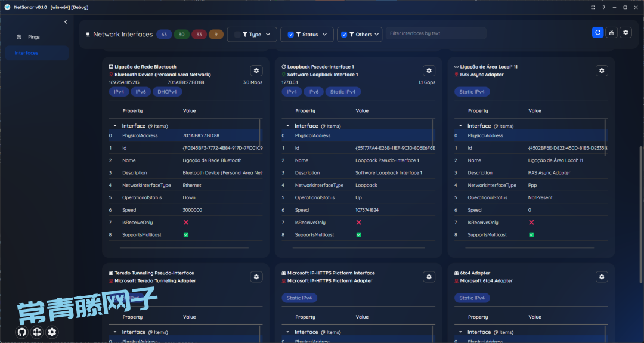Open settings gear on Bluetooth interface card
This screenshot has width=644, height=343.
[256, 70]
